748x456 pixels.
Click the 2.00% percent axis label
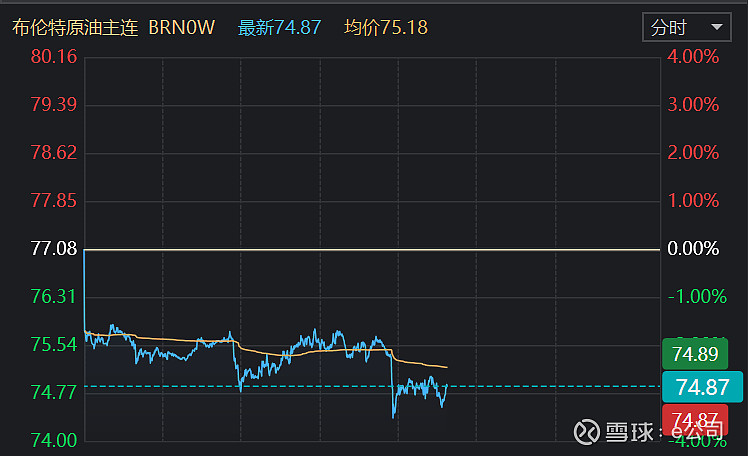click(x=693, y=153)
